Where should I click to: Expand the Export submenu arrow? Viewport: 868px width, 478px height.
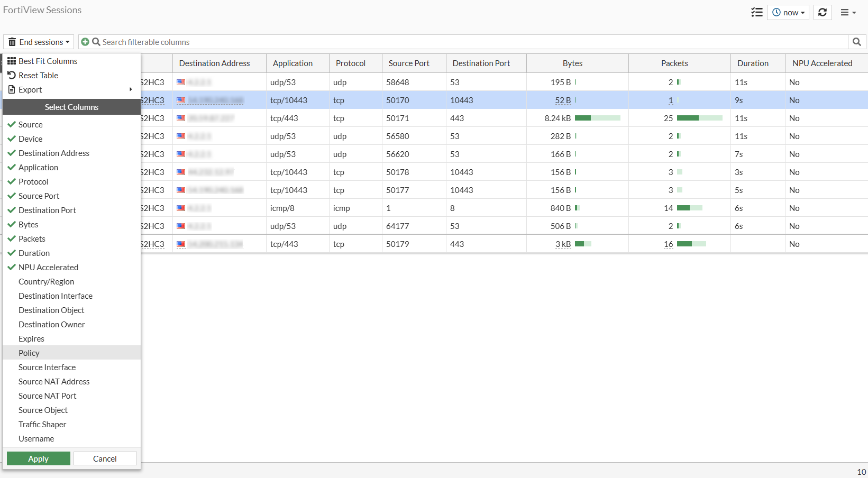pos(131,90)
